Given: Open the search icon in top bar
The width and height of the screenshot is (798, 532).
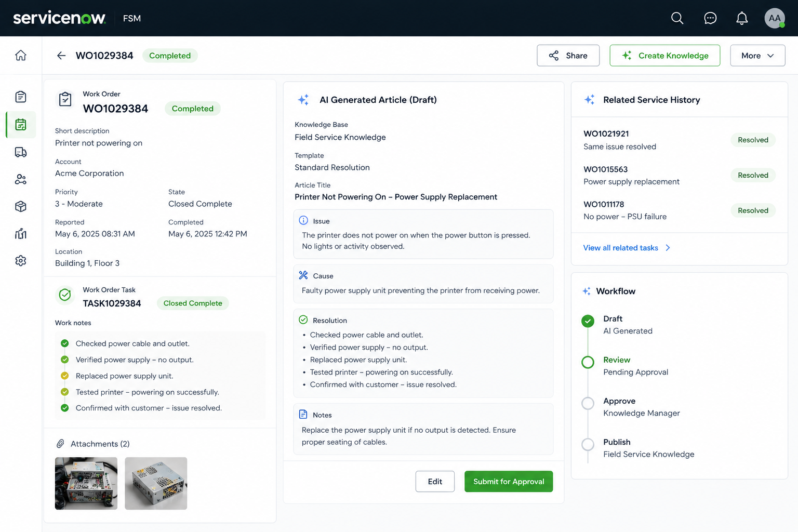Looking at the screenshot, I should 677,18.
